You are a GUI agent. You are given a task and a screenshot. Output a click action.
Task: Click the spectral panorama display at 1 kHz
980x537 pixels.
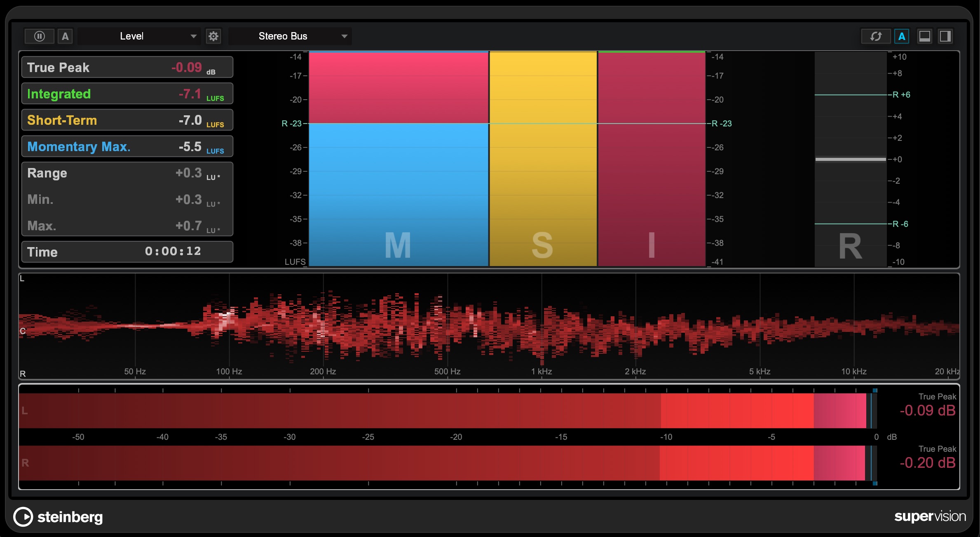click(542, 325)
